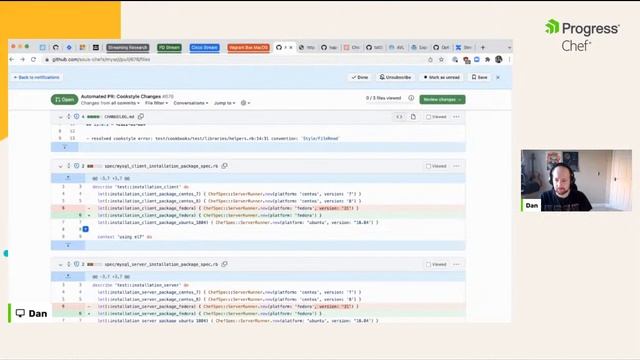Open the three-dot menu on the server spec file
The width and height of the screenshot is (640, 360).
[x=456, y=264]
